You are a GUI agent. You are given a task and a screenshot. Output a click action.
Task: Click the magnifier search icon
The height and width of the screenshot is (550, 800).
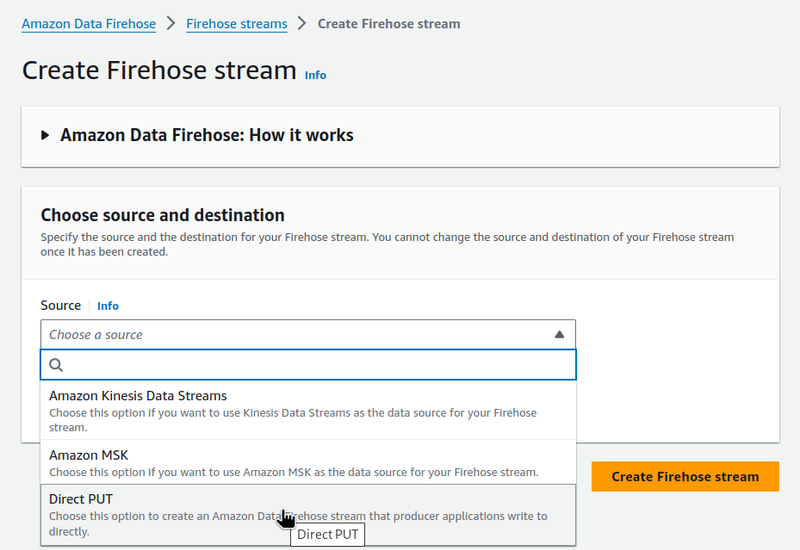point(56,365)
